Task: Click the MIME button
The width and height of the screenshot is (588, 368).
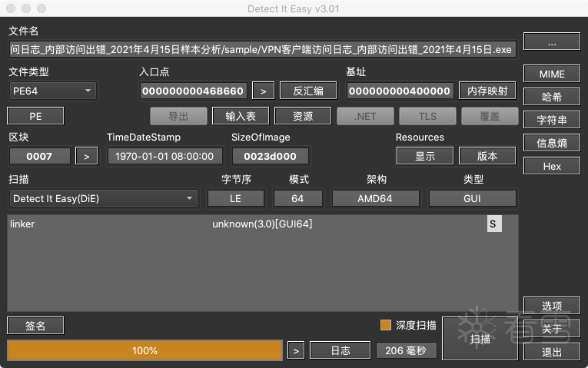Action: pyautogui.click(x=552, y=74)
